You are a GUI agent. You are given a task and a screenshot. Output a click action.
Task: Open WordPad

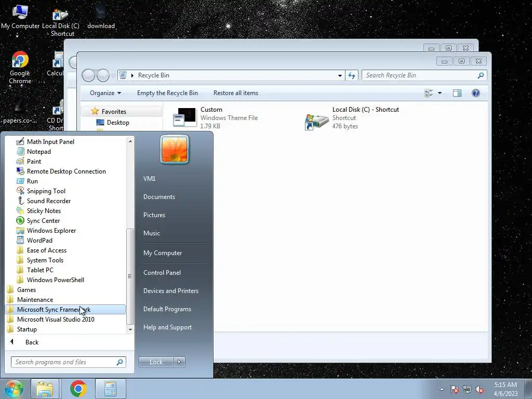[39, 240]
